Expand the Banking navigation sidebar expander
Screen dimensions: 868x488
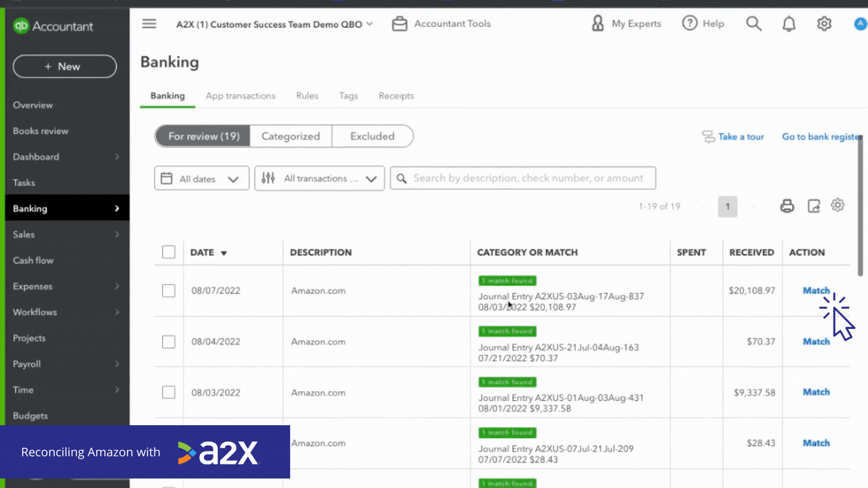click(118, 209)
